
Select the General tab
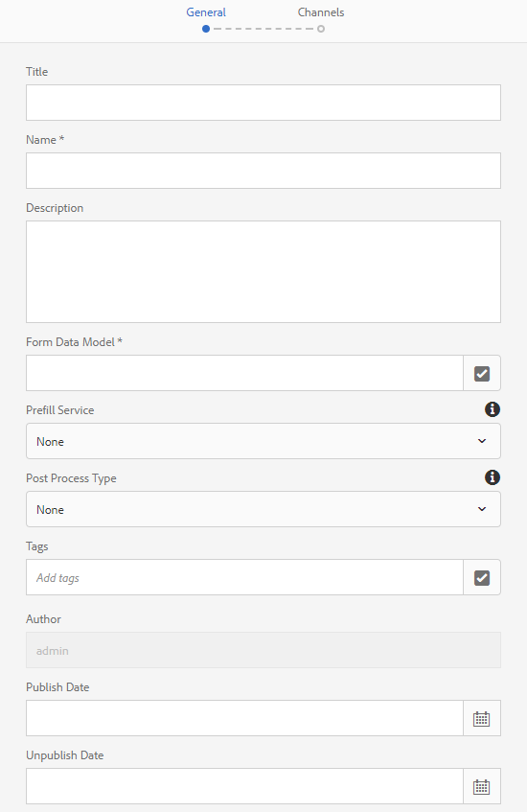[x=206, y=12]
